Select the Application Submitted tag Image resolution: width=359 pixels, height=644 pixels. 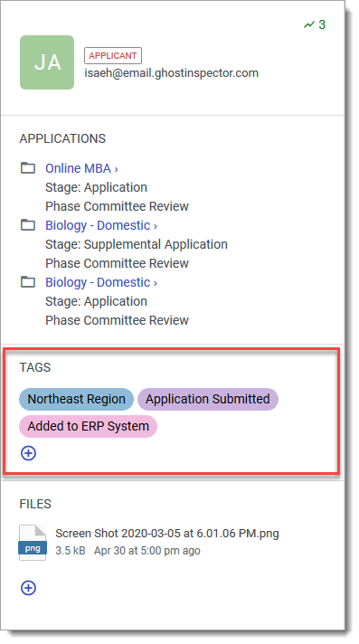pyautogui.click(x=208, y=399)
